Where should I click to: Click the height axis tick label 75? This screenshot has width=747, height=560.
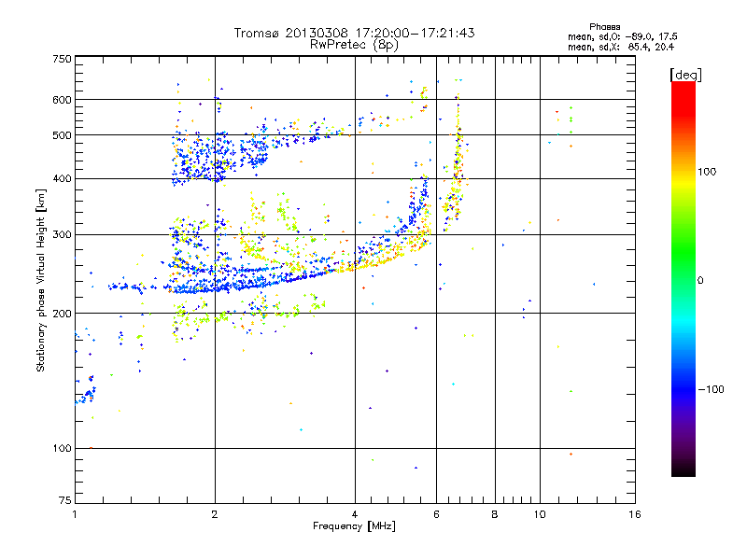65,500
